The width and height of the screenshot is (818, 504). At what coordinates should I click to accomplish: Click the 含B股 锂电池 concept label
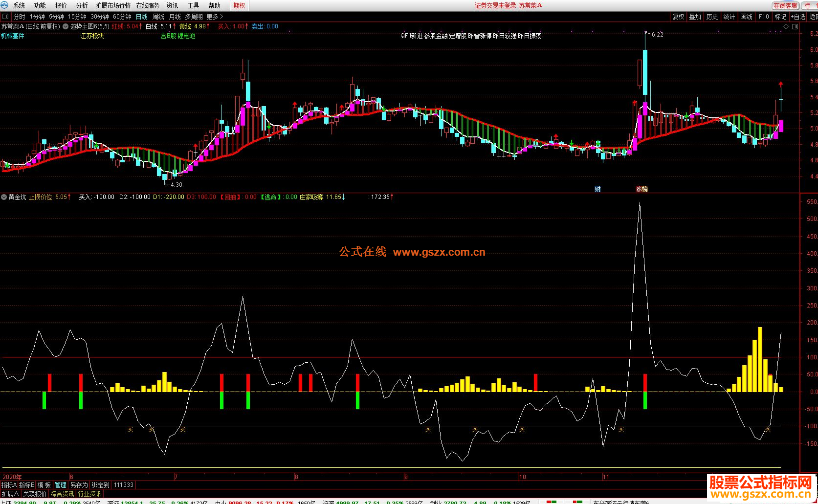click(x=178, y=36)
